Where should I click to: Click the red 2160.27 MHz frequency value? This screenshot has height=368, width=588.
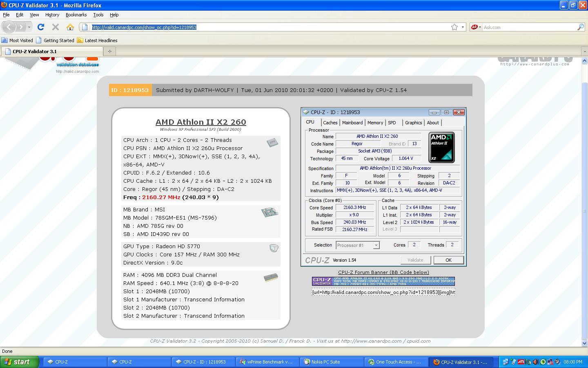[161, 197]
